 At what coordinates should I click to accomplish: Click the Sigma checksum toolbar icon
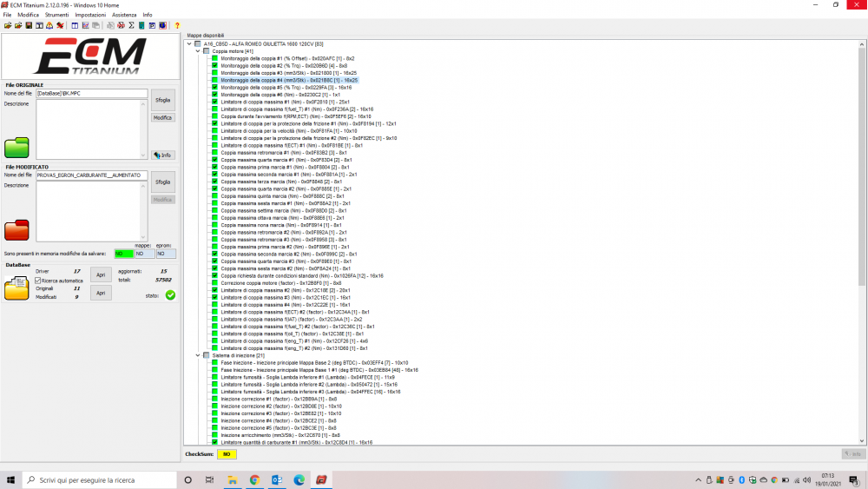point(131,25)
